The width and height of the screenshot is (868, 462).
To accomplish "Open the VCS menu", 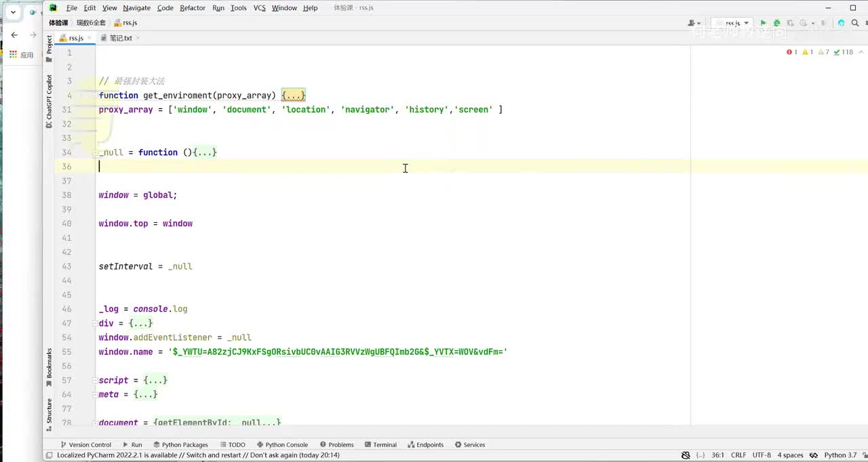I will [x=260, y=8].
